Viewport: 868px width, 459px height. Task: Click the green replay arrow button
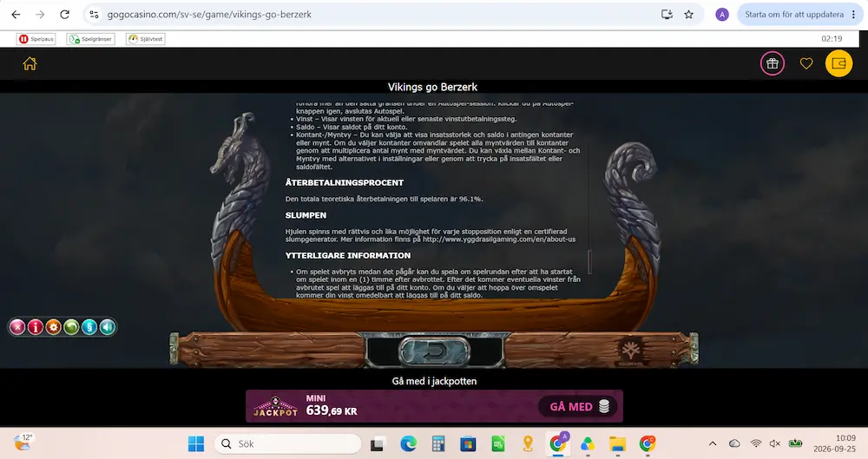tap(71, 327)
